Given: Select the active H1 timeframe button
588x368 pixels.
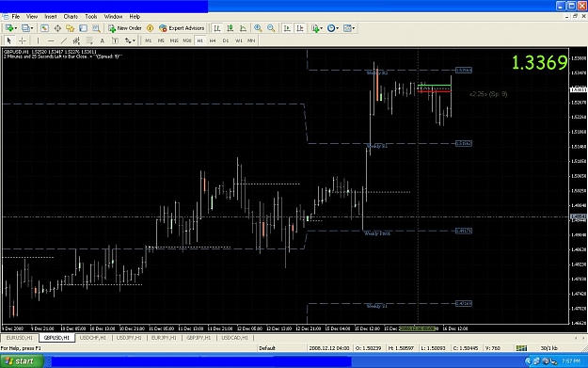Looking at the screenshot, I should (199, 40).
